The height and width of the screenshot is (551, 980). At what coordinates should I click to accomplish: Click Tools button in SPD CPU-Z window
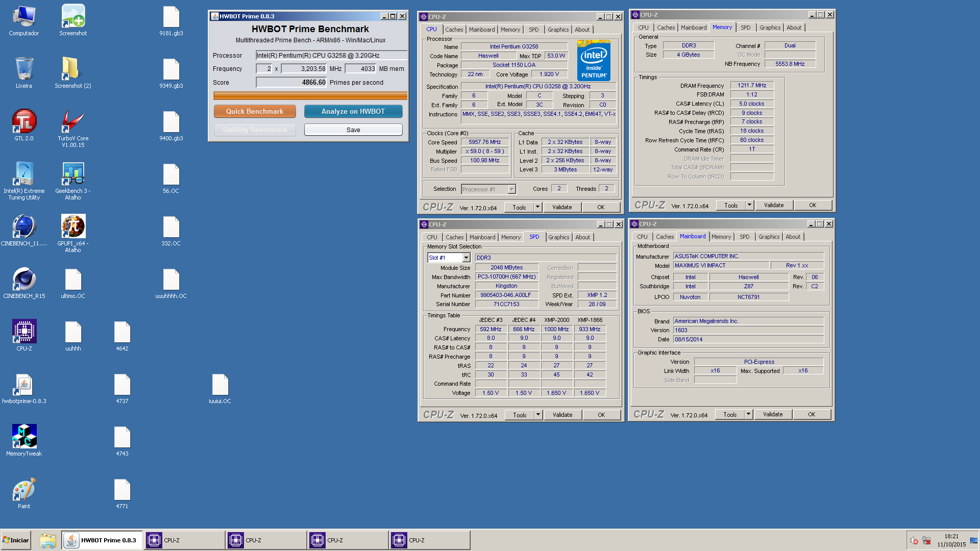520,415
